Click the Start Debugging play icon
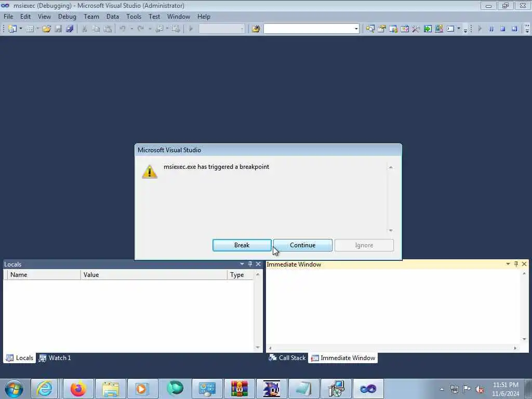 coord(191,29)
